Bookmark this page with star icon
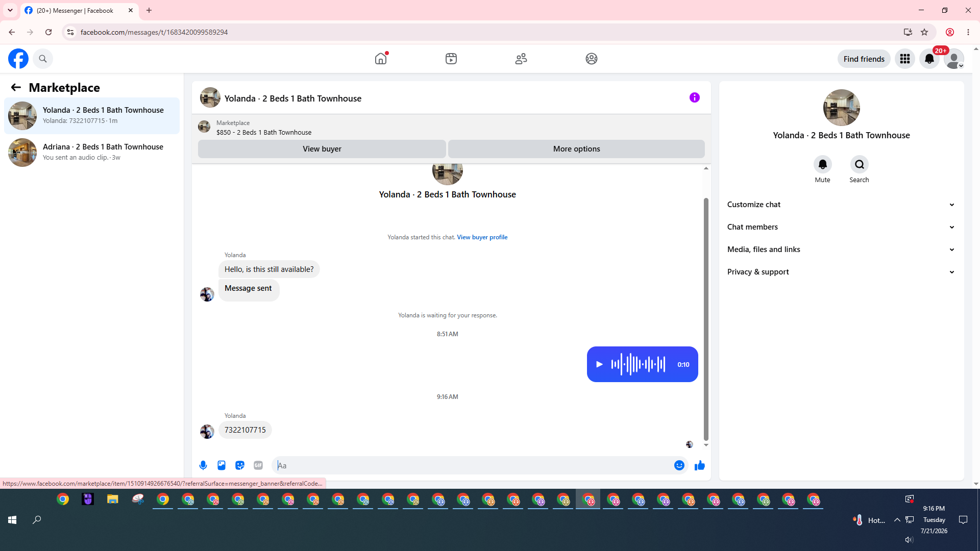Viewport: 980px width, 551px height. (x=924, y=32)
